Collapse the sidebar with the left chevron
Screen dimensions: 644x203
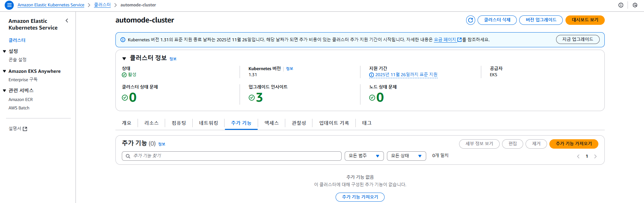67,21
